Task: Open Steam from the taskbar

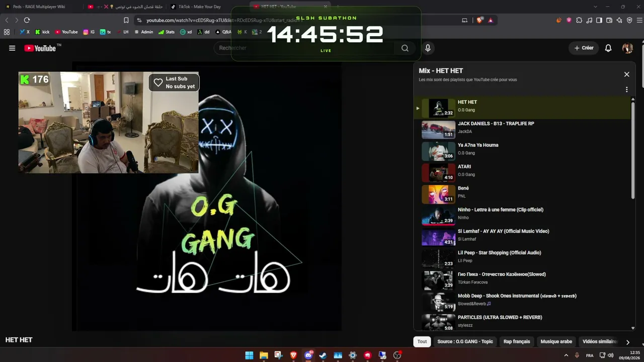Action: click(x=323, y=355)
